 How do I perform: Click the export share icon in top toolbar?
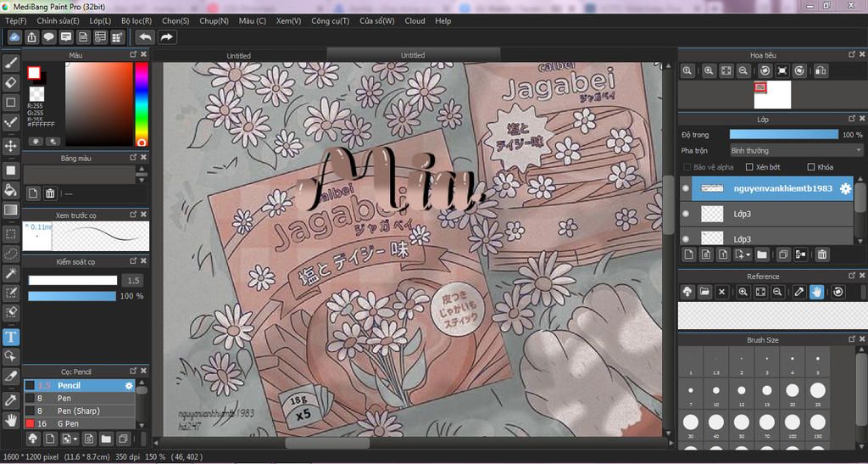[31, 37]
